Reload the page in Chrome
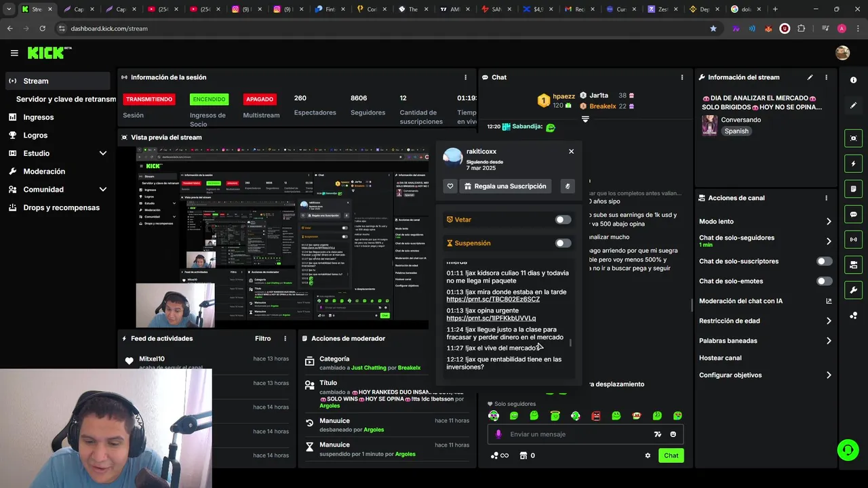Viewport: 868px width, 488px height. (x=42, y=28)
